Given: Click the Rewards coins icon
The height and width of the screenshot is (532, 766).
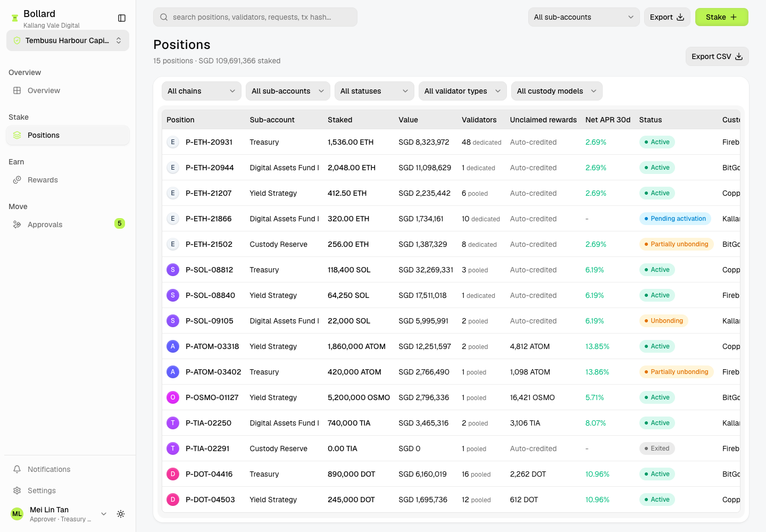Looking at the screenshot, I should tap(17, 180).
